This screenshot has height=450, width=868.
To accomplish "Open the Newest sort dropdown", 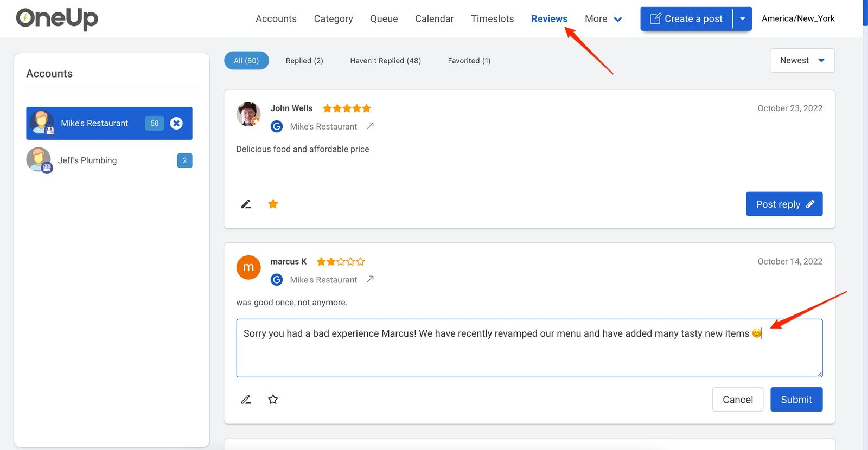I will click(802, 60).
